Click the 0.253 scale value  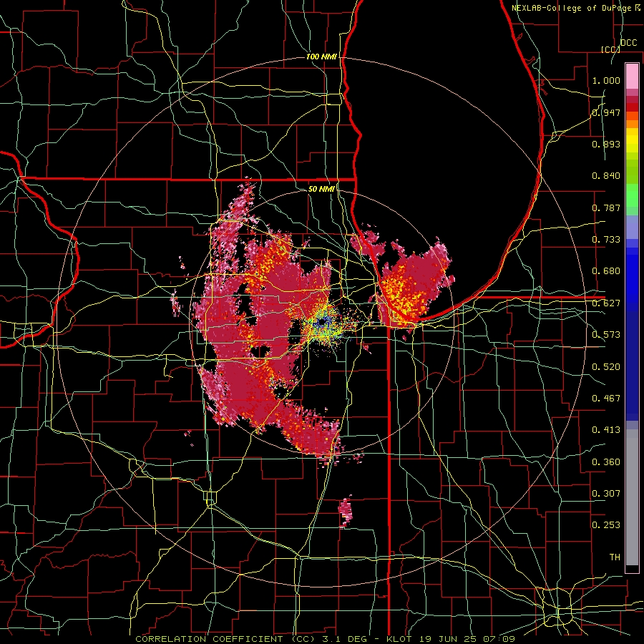606,525
